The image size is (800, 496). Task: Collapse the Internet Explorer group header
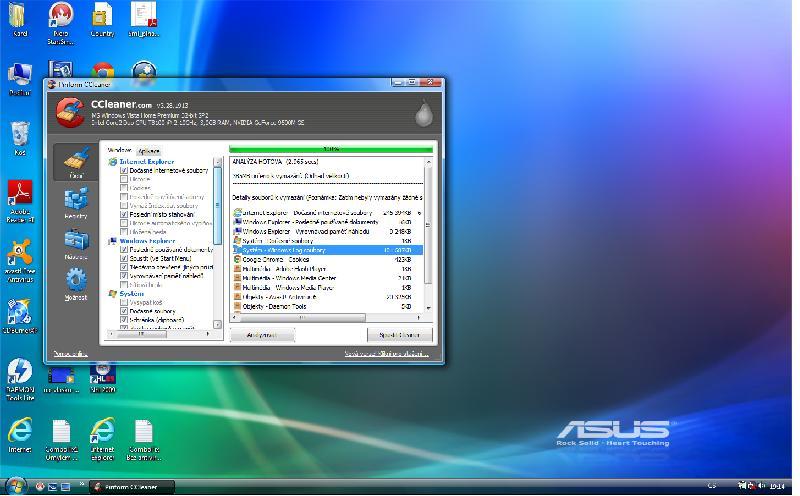(146, 161)
